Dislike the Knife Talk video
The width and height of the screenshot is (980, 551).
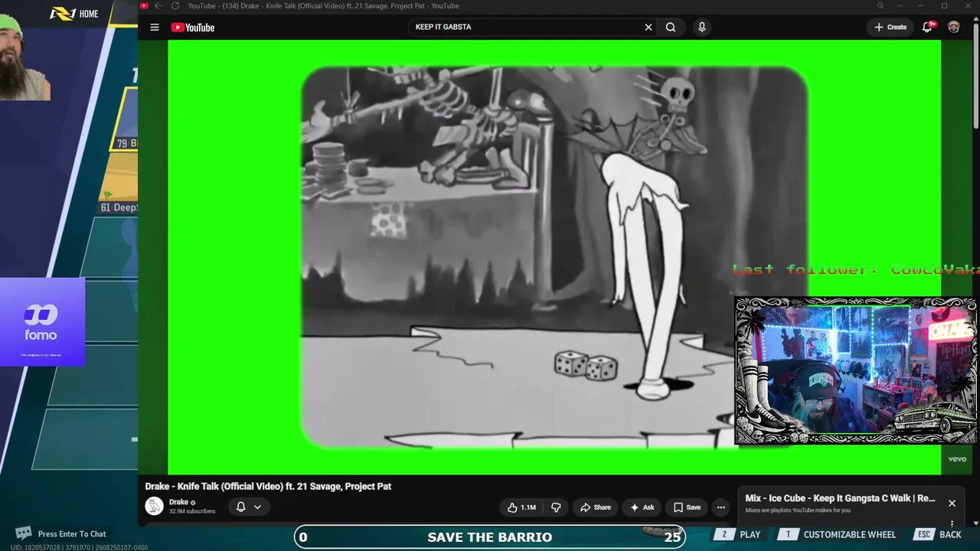557,507
